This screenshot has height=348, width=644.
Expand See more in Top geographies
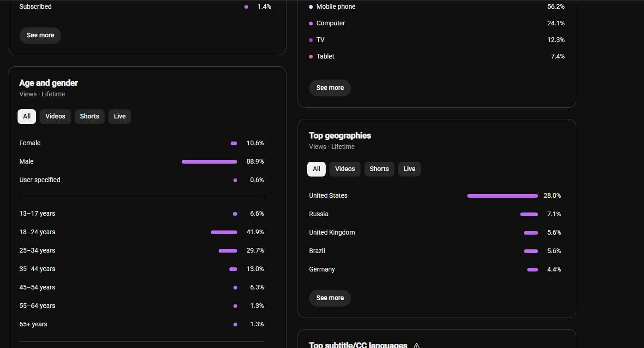pyautogui.click(x=330, y=298)
